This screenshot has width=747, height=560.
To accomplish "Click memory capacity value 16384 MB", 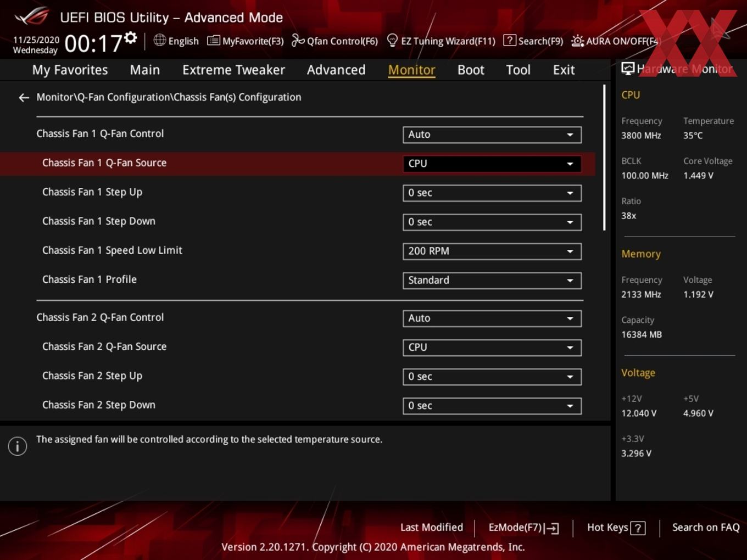I will (x=642, y=334).
